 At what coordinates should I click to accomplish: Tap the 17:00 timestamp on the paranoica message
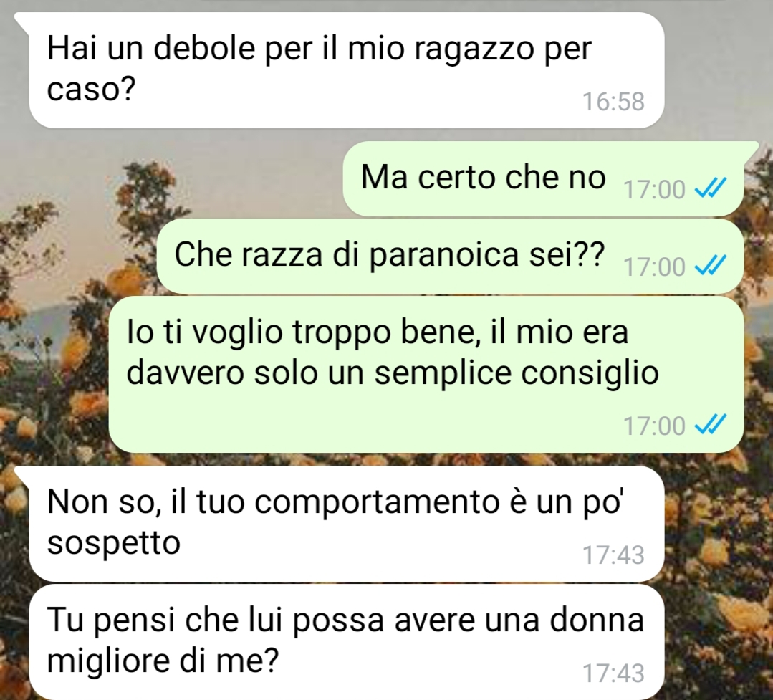[654, 267]
